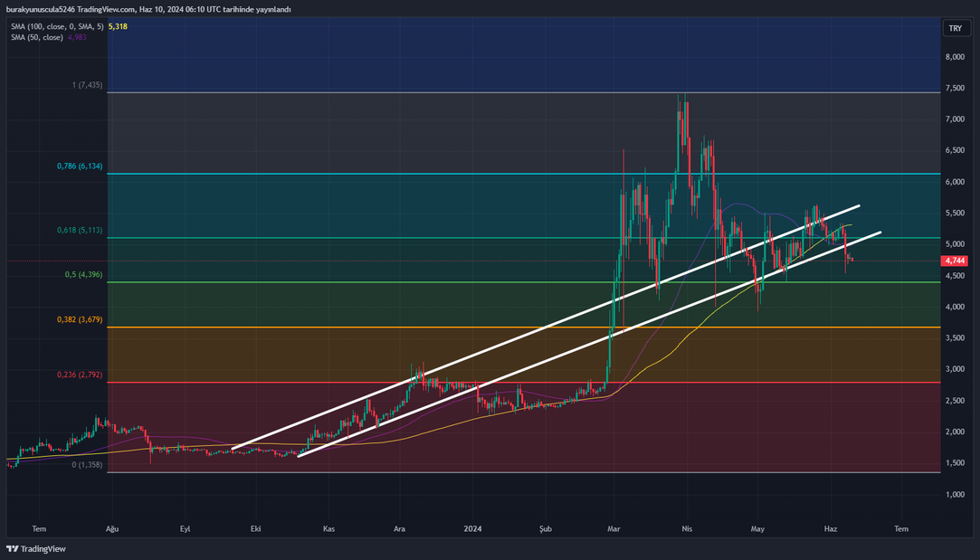The width and height of the screenshot is (980, 560).
Task: Click the 3,500 price axis label
Action: point(955,338)
